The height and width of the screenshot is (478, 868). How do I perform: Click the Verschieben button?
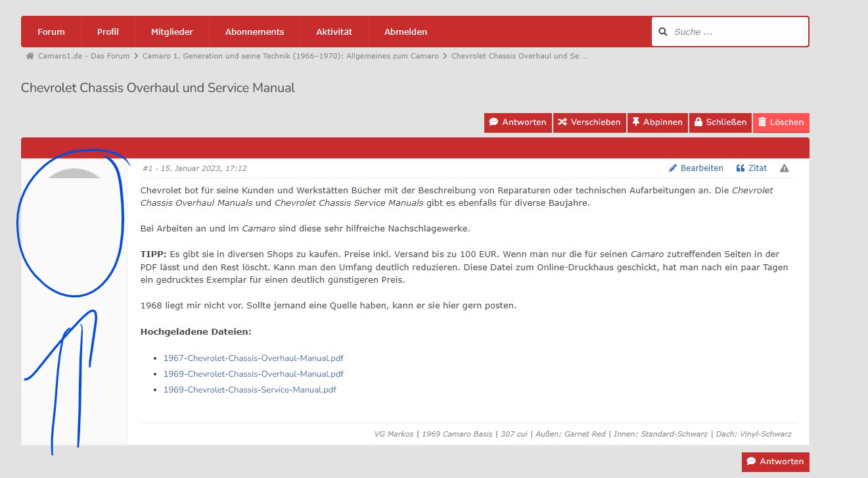[x=589, y=122]
